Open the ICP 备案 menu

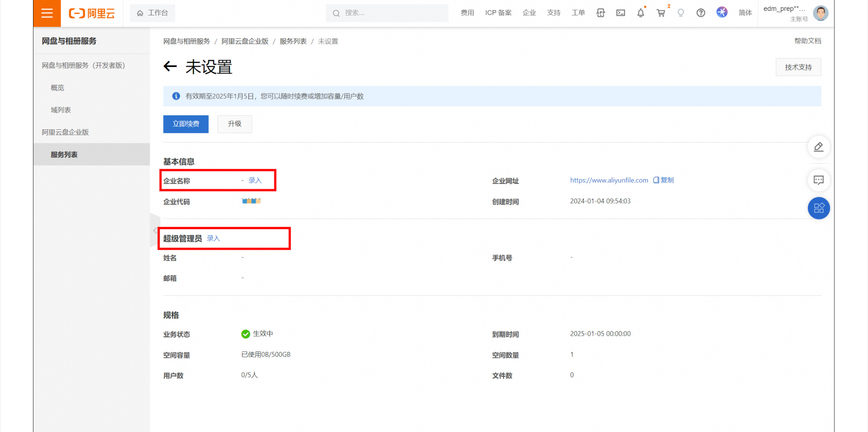498,13
